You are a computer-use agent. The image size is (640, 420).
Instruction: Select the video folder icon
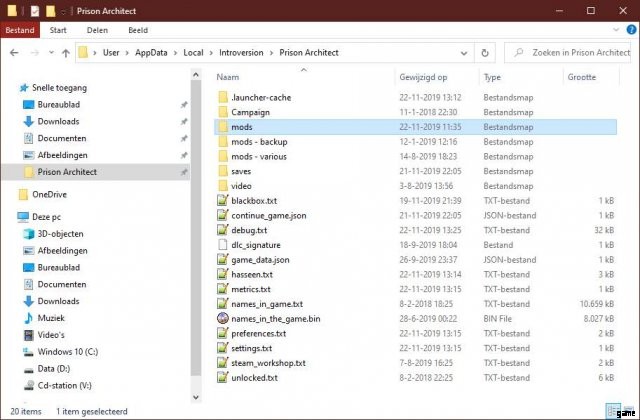tap(223, 186)
